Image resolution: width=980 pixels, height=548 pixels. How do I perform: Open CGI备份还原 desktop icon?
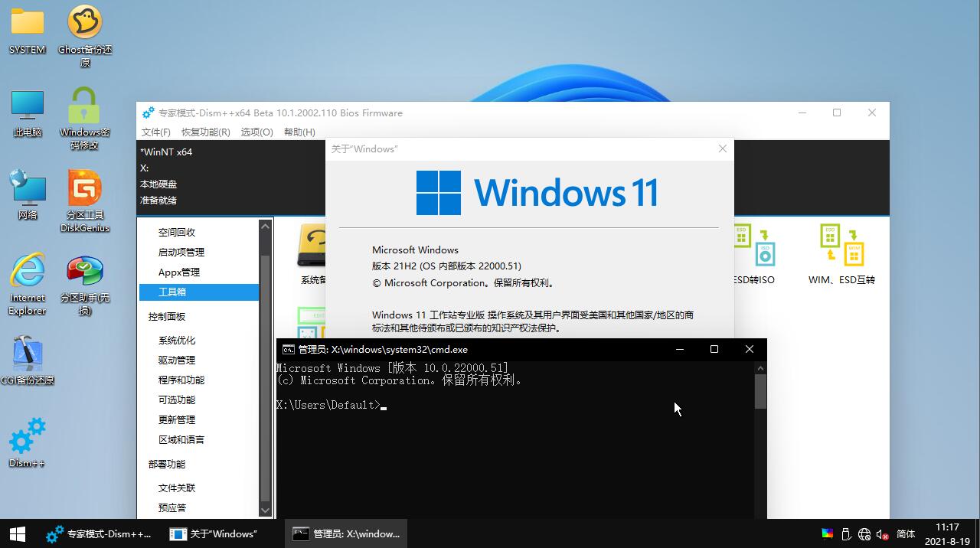28,354
